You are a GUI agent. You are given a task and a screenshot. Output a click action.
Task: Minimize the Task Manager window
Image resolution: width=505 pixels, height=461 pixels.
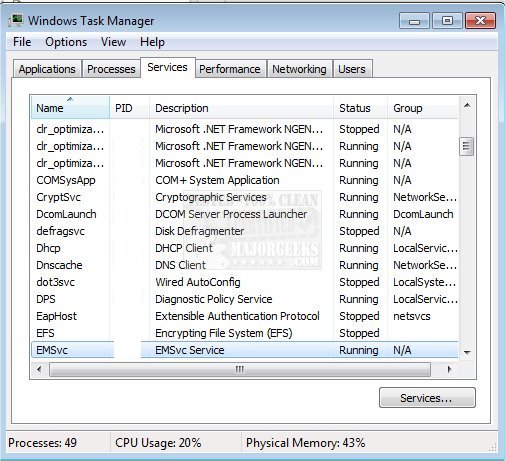[414, 21]
